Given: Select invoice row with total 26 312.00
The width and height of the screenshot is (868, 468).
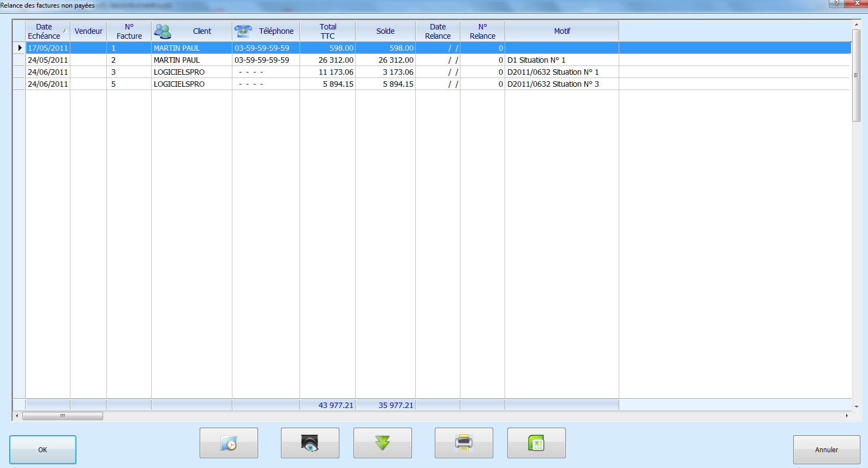Looking at the screenshot, I should [336, 60].
